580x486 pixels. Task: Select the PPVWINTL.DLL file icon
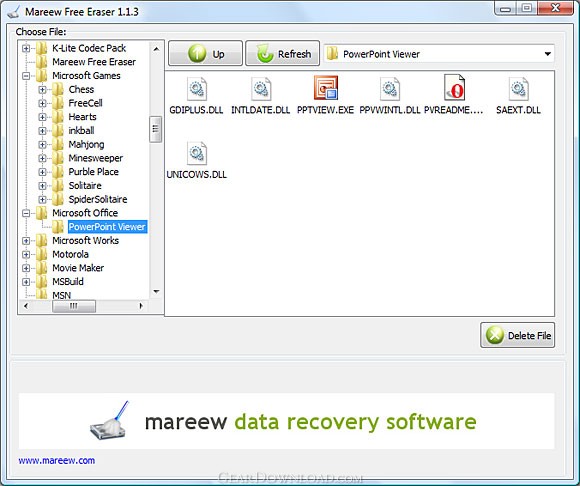coord(390,89)
